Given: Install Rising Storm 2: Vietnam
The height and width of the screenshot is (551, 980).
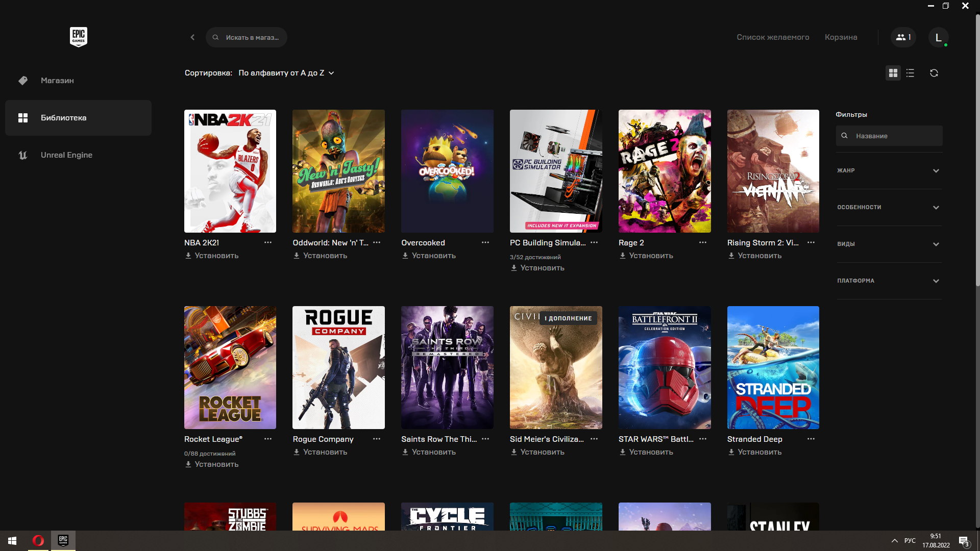Looking at the screenshot, I should click(754, 256).
